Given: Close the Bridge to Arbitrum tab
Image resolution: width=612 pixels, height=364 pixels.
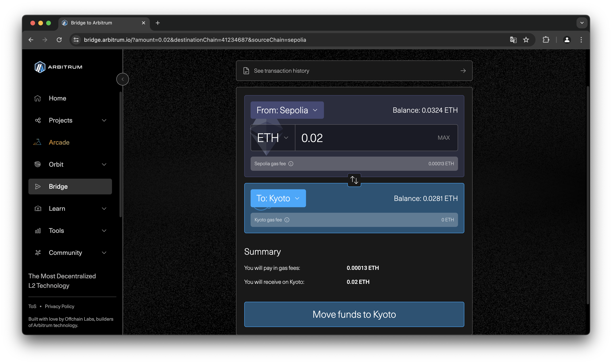Looking at the screenshot, I should pos(144,23).
